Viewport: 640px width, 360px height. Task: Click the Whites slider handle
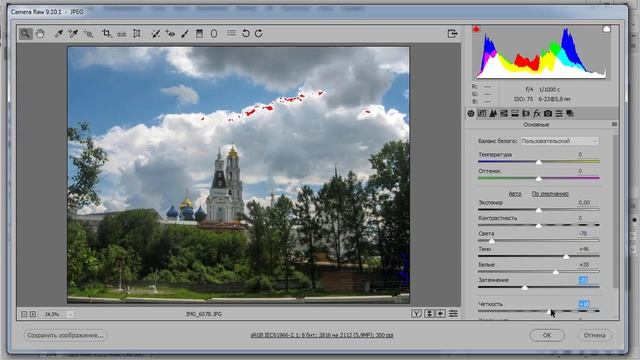(x=556, y=272)
